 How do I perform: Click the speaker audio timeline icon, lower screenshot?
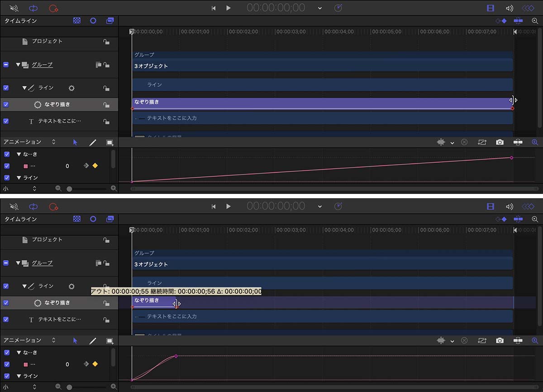510,207
